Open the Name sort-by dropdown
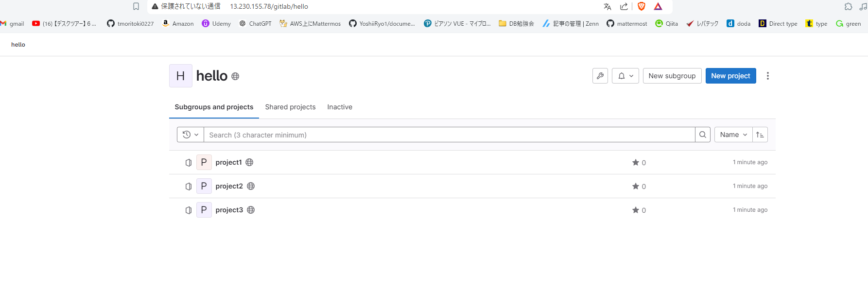The width and height of the screenshot is (868, 307). pyautogui.click(x=733, y=135)
